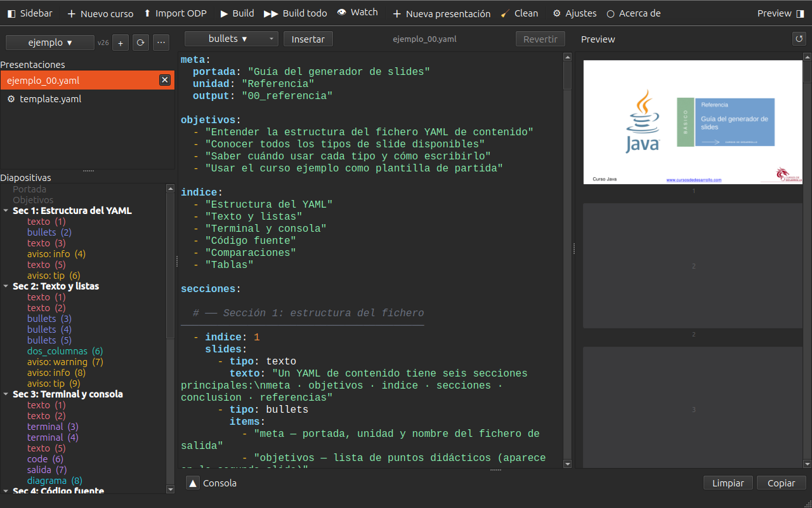Click the plus icon next to the course selector

pos(121,43)
